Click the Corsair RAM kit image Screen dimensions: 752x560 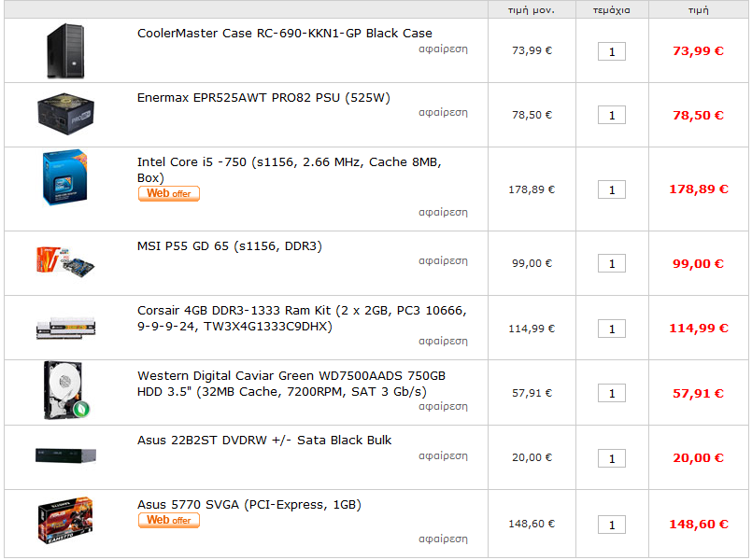pos(65,328)
